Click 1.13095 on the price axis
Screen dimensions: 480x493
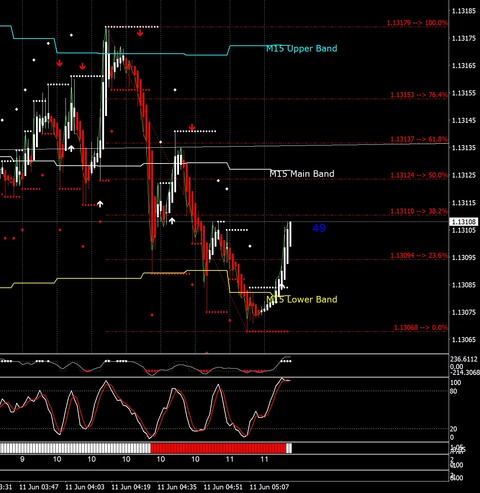pos(464,258)
